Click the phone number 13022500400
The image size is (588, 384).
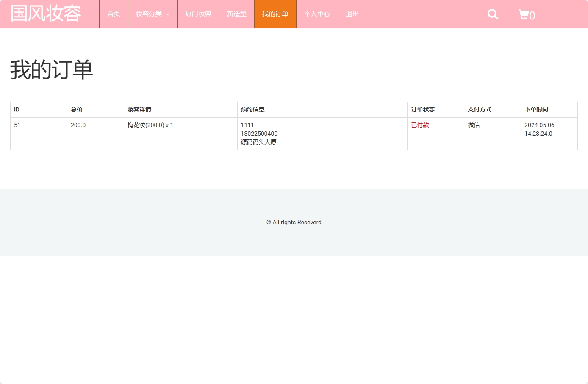(x=259, y=134)
